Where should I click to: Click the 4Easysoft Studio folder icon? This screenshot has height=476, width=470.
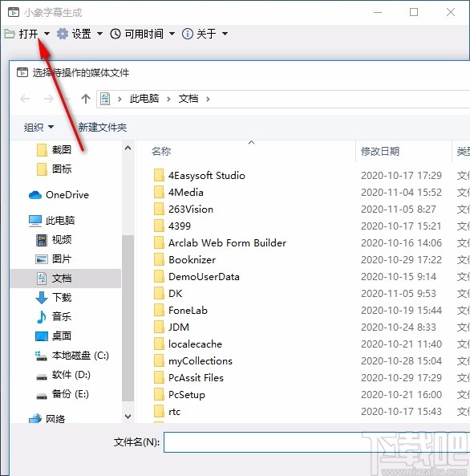coord(159,176)
